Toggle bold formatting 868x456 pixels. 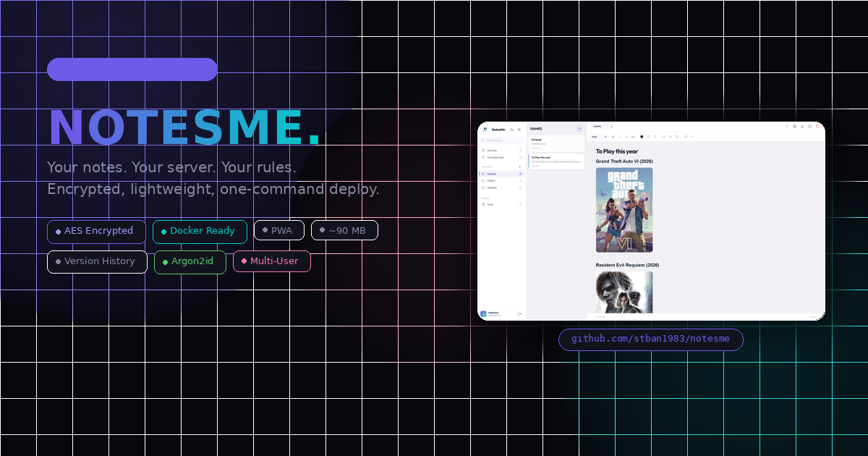tap(613, 136)
